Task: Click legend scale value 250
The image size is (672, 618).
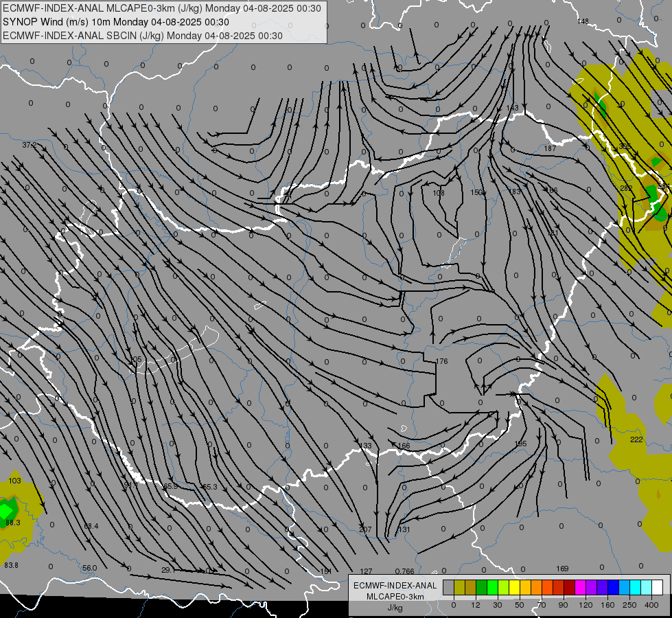Action: (x=629, y=605)
